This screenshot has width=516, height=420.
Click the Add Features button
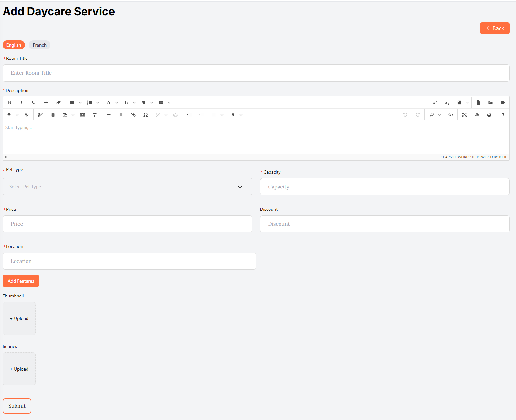21,281
